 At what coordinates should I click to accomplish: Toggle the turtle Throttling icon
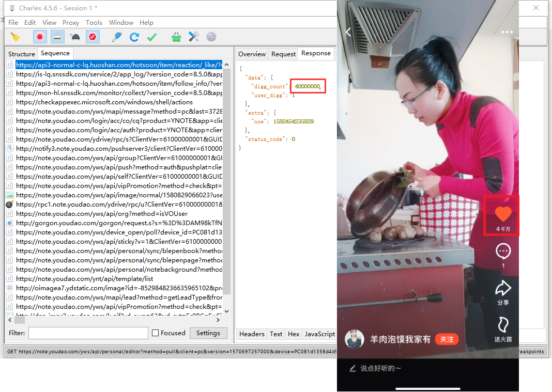[x=75, y=37]
